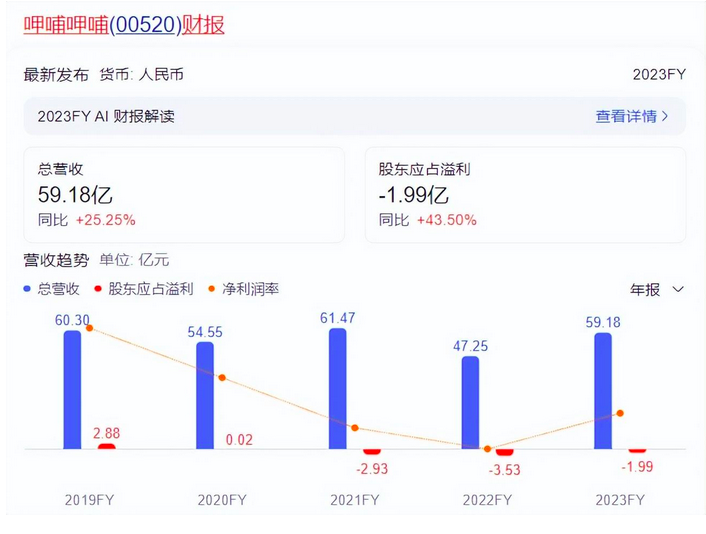The width and height of the screenshot is (706, 534).
Task: Click the +25.25% year-over-year value
Action: [105, 220]
